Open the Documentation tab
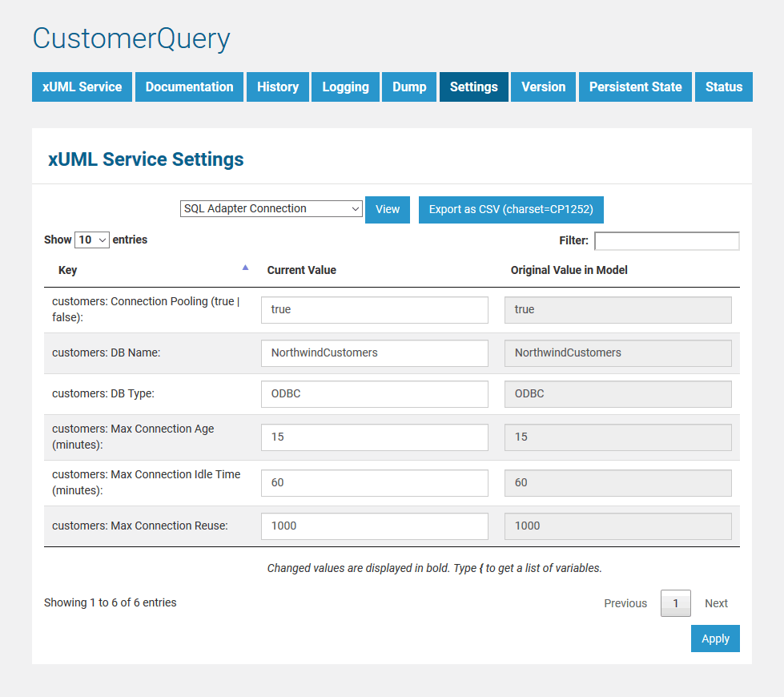This screenshot has height=697, width=784. pyautogui.click(x=189, y=87)
